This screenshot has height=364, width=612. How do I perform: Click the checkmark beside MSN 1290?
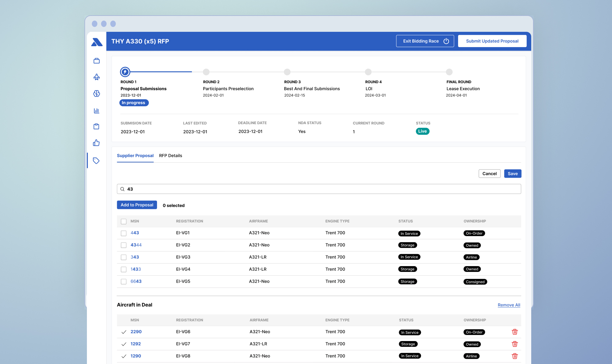point(124,356)
